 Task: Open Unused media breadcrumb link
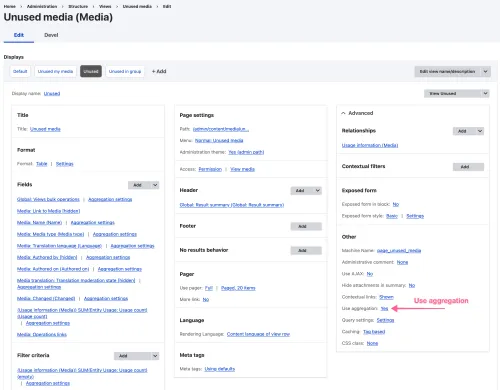(137, 6)
